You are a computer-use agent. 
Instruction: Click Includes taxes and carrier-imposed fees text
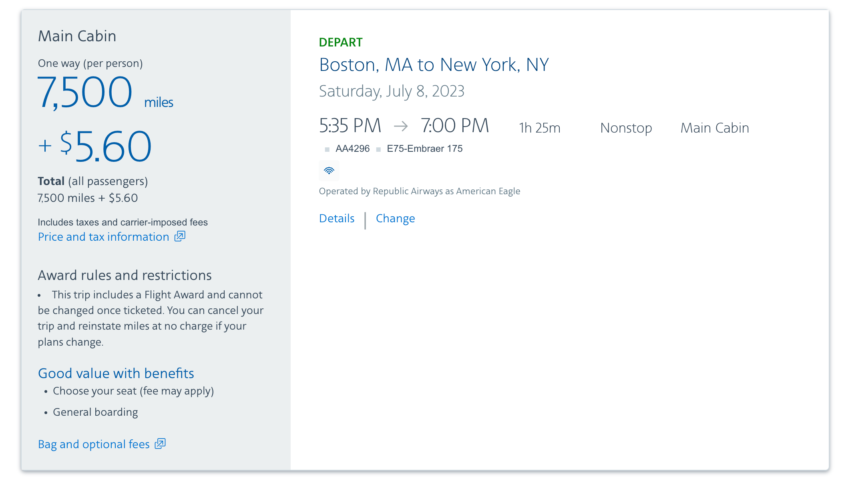[123, 222]
